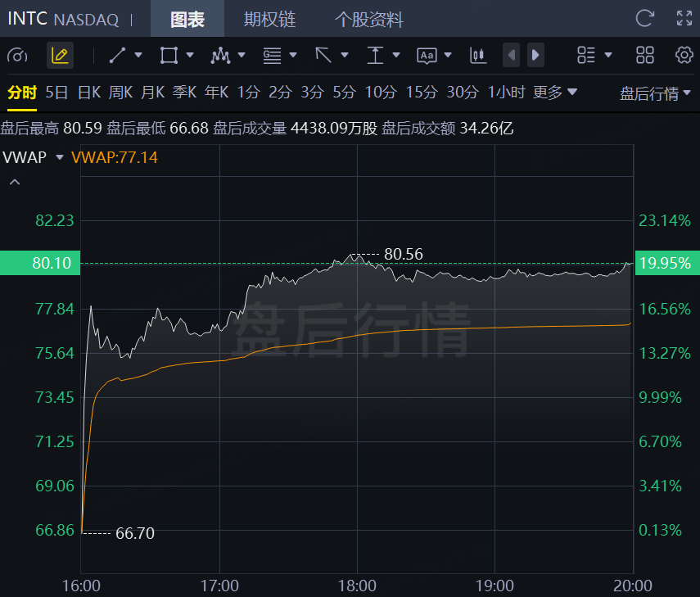
Task: Expand the text annotation dropdown arrow
Action: point(448,55)
